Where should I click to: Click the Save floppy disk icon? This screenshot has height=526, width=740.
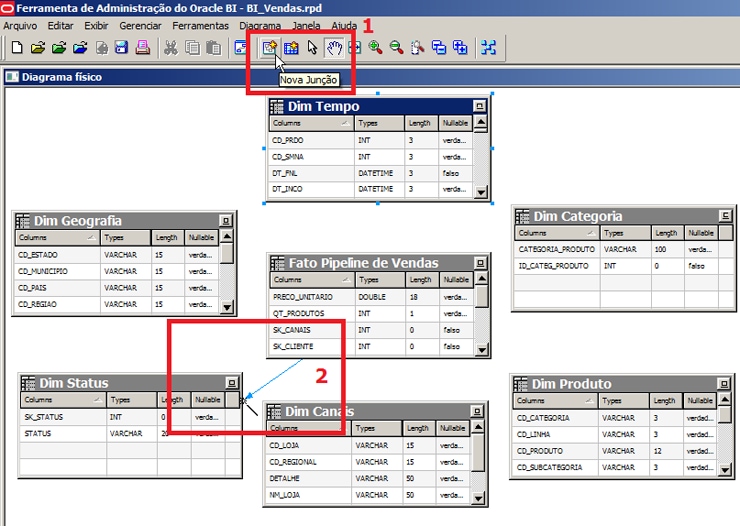point(122,48)
